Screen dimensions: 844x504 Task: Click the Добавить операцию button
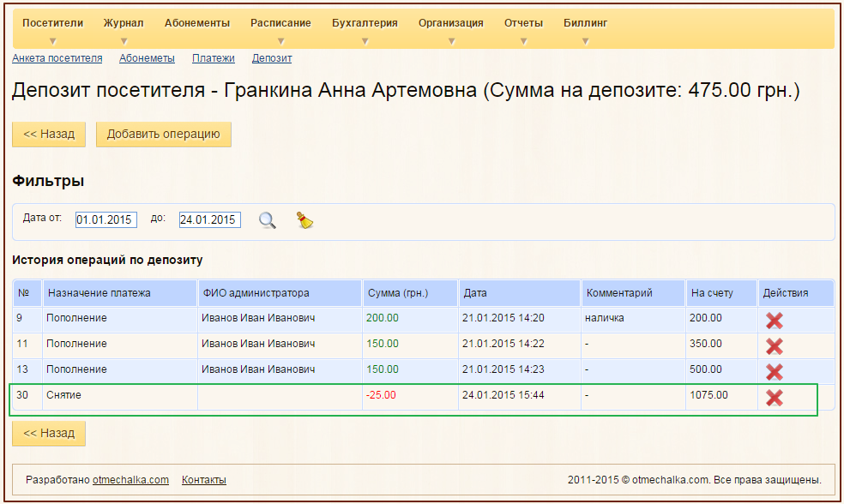164,134
